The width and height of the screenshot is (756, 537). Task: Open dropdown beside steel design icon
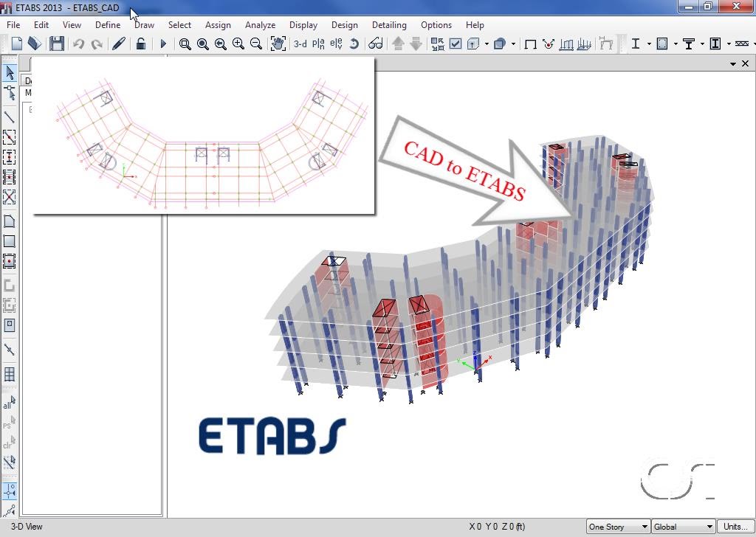tap(649, 44)
